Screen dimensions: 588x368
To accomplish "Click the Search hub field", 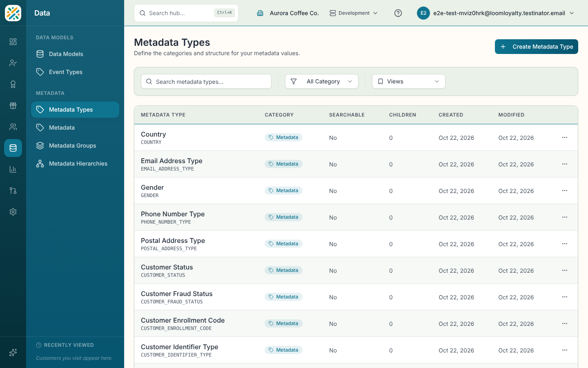I will tap(186, 13).
